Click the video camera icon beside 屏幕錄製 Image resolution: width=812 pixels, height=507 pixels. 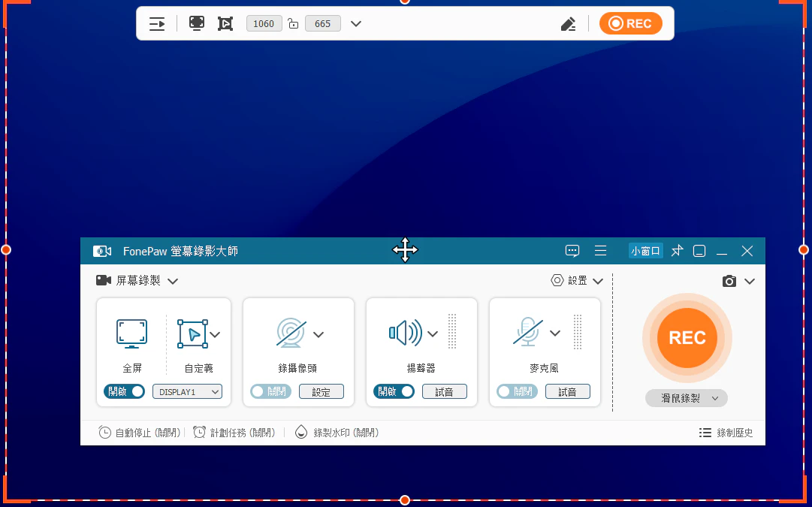coord(104,280)
